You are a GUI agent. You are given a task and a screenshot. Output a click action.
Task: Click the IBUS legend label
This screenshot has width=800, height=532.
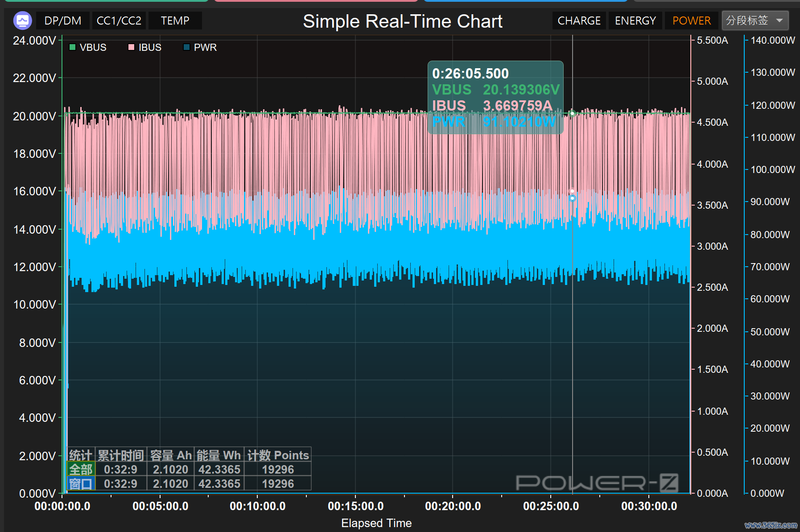coord(150,47)
